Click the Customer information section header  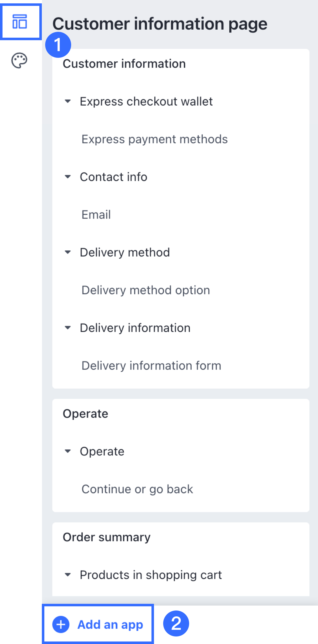[x=124, y=64]
